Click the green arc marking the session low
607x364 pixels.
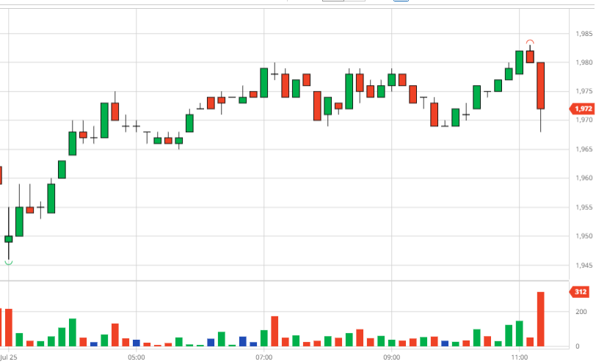point(9,263)
